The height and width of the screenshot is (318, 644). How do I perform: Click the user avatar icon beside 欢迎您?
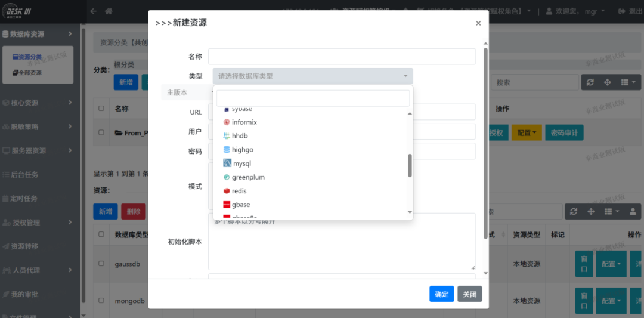coord(549,11)
